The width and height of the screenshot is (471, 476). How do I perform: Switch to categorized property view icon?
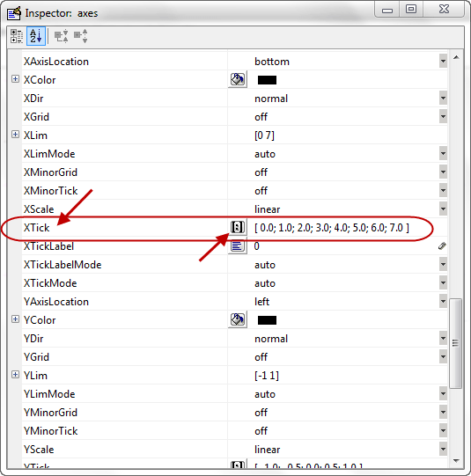pyautogui.click(x=17, y=36)
